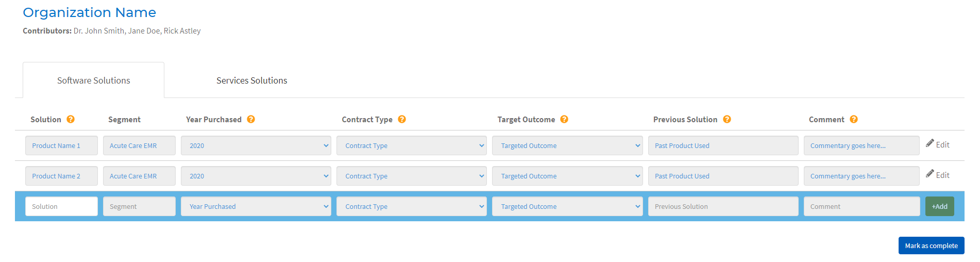Click the Organization Name heading
This screenshot has height=262, width=980.
pos(89,12)
